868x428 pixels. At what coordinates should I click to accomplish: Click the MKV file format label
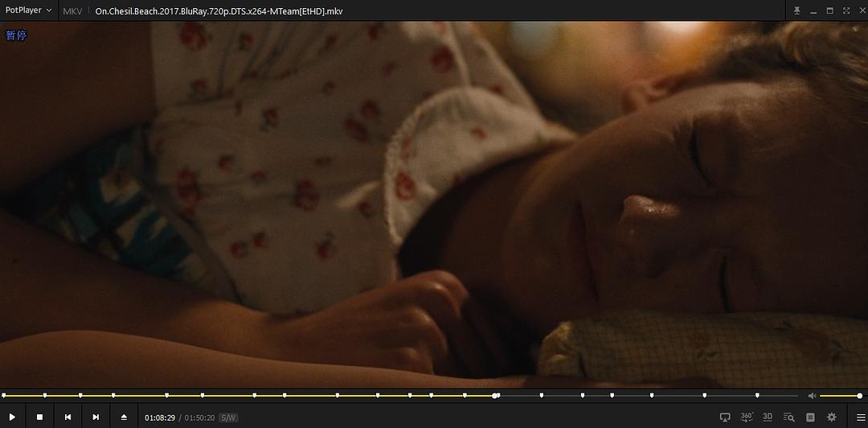(72, 11)
